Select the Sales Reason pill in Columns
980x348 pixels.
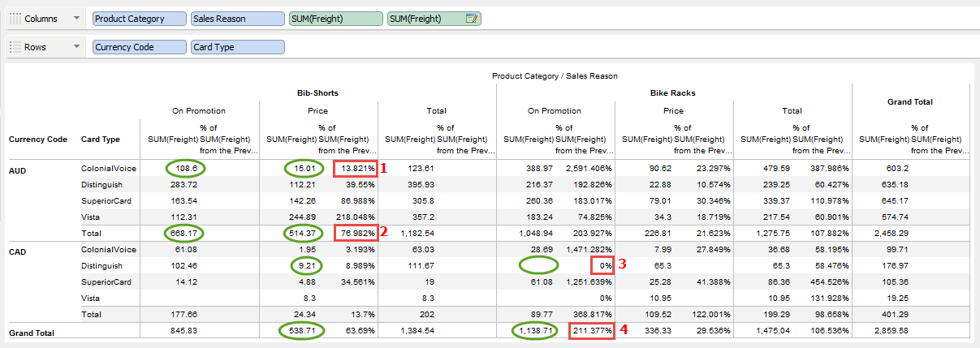coord(237,19)
